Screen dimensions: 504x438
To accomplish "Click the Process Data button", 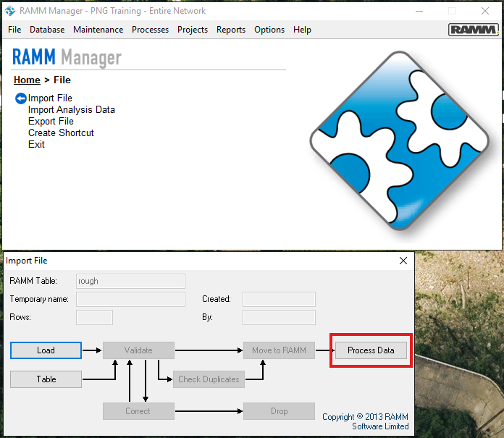I will tap(371, 350).
